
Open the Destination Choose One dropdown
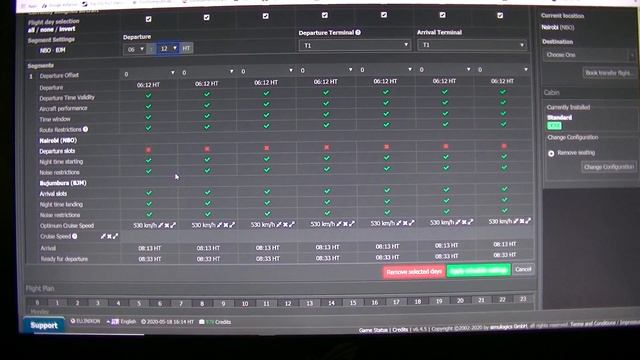coord(589,55)
